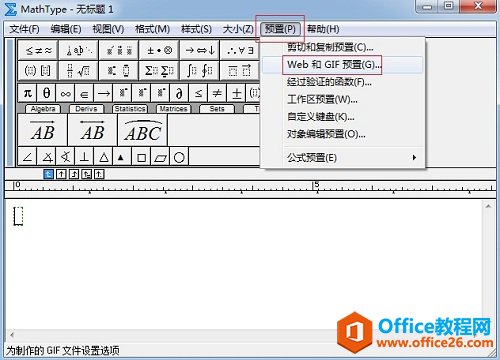Insert the plus-minus symbol

point(236,93)
